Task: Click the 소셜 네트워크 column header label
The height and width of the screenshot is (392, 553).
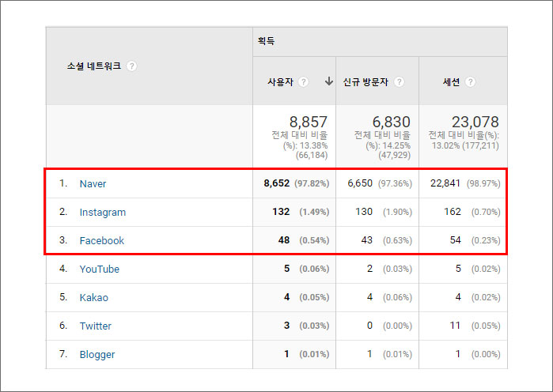Action: click(x=93, y=66)
